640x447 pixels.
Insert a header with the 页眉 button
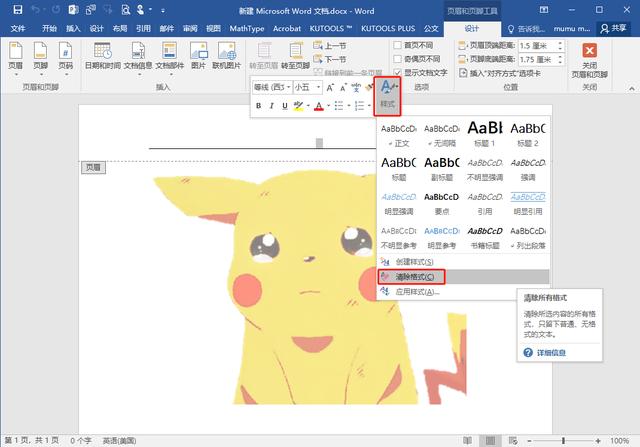click(15, 58)
